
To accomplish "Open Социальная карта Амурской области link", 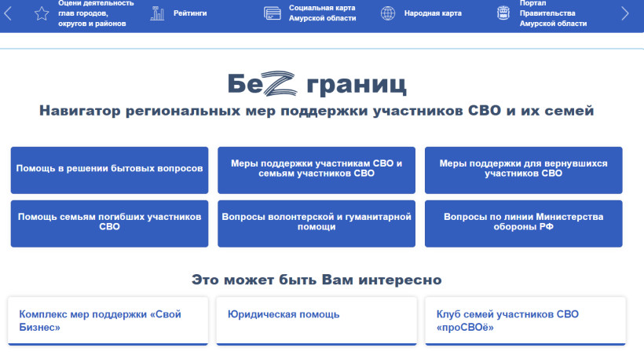I will tap(322, 13).
